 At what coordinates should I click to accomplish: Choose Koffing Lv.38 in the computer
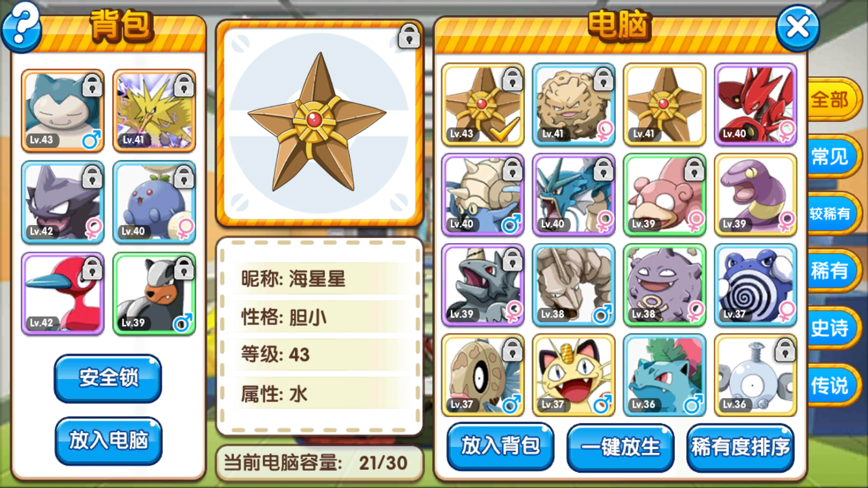[x=665, y=285]
